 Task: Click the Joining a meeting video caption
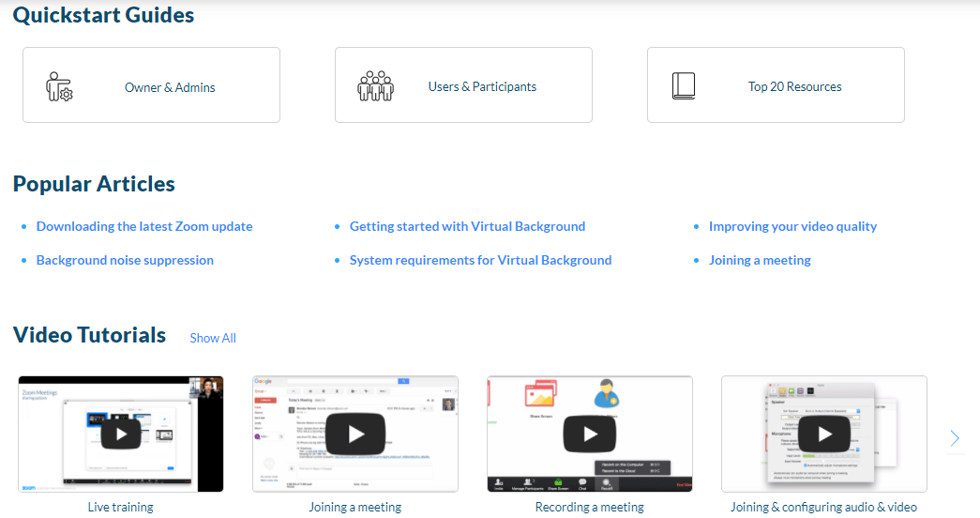[x=355, y=507]
